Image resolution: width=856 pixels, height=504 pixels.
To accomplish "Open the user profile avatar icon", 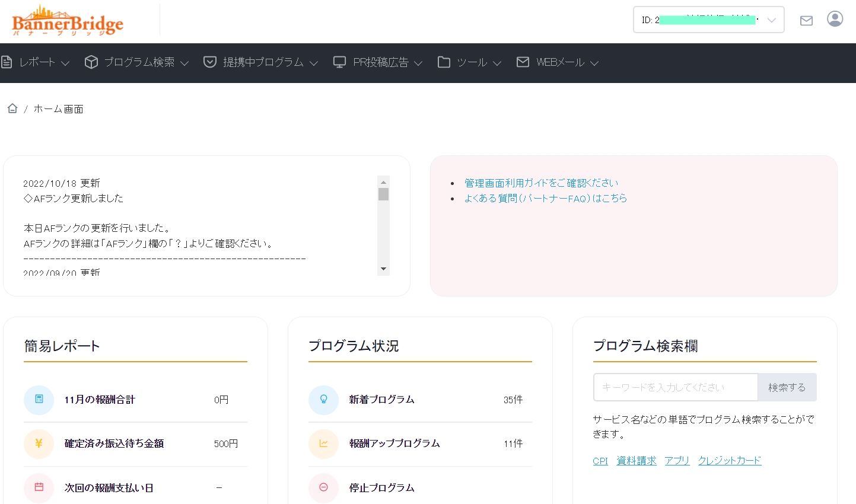I will click(x=835, y=19).
